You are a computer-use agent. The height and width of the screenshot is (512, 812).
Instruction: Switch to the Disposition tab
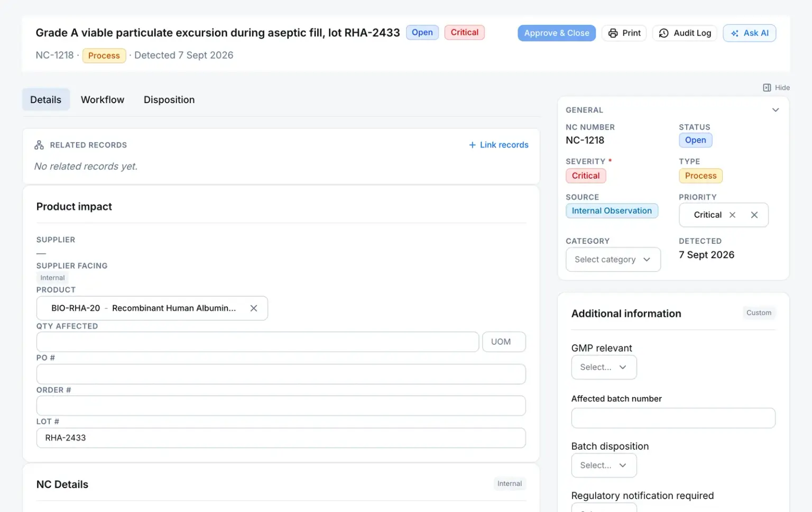tap(169, 99)
